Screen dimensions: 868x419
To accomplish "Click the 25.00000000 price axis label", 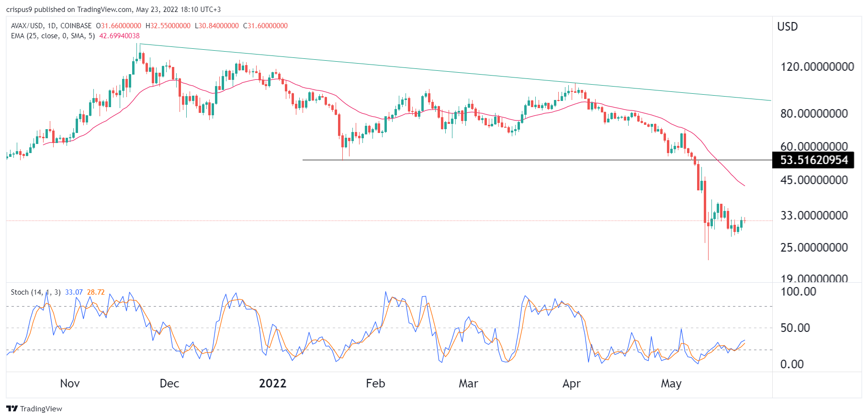I will point(814,247).
